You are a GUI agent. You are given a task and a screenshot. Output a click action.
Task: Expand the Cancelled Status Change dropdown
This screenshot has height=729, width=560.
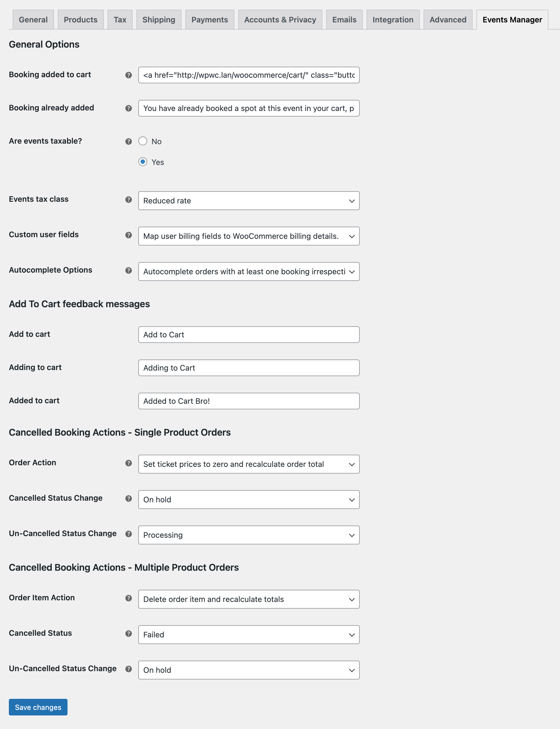(249, 500)
